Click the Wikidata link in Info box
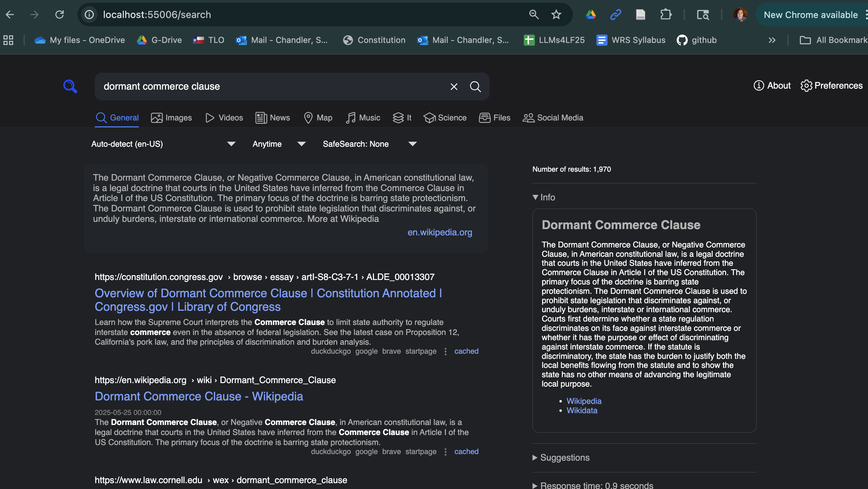This screenshot has width=868, height=489. (582, 410)
